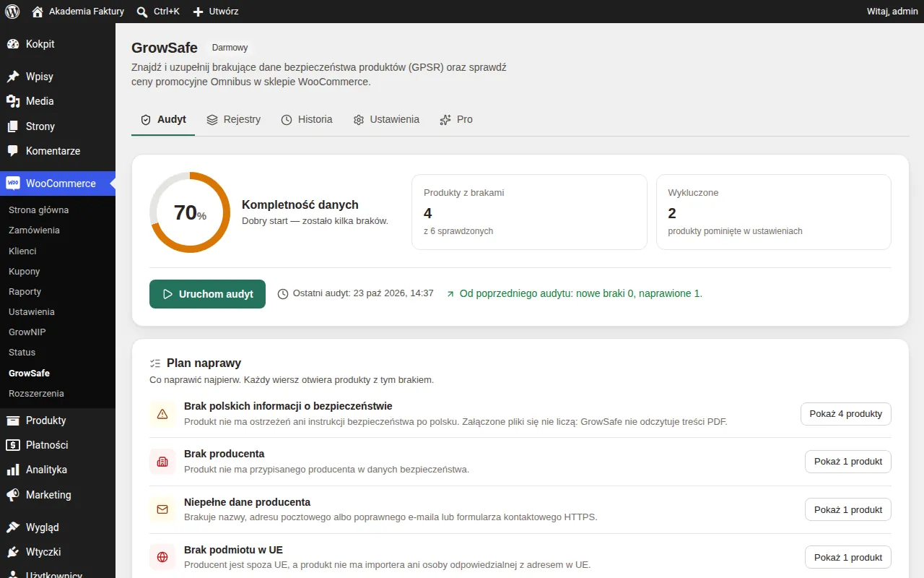
Task: Open the Rejestry tab
Action: coord(233,119)
